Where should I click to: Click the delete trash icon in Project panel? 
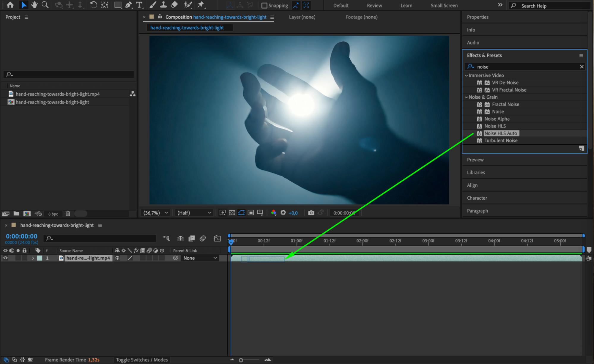pos(68,213)
